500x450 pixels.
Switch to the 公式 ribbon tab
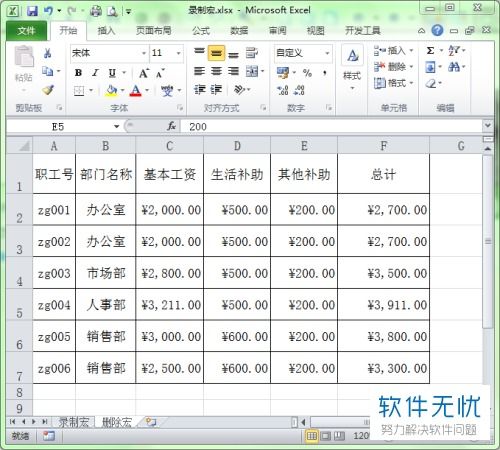[201, 31]
